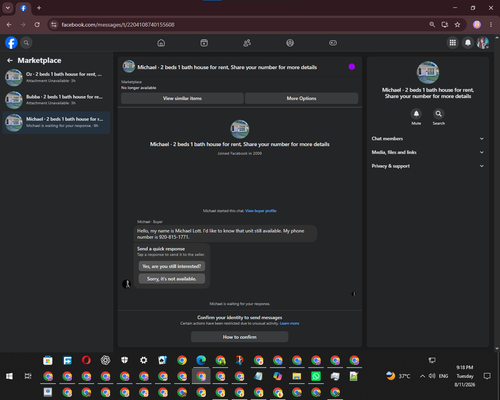Screen dimensions: 500x400
Task: Open the notifications bell in top bar
Action: (468, 43)
